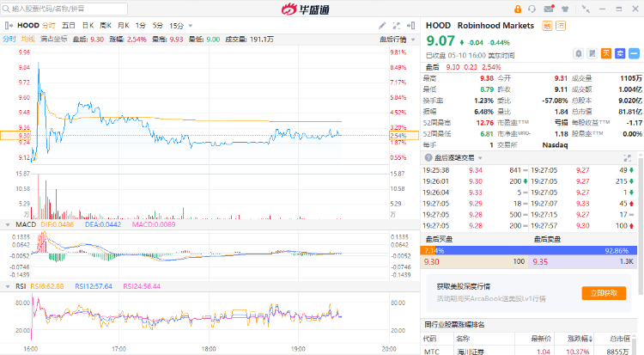Open 盘后逐笔交易 dropdown arrow
This screenshot has height=355, width=644.
480,158
